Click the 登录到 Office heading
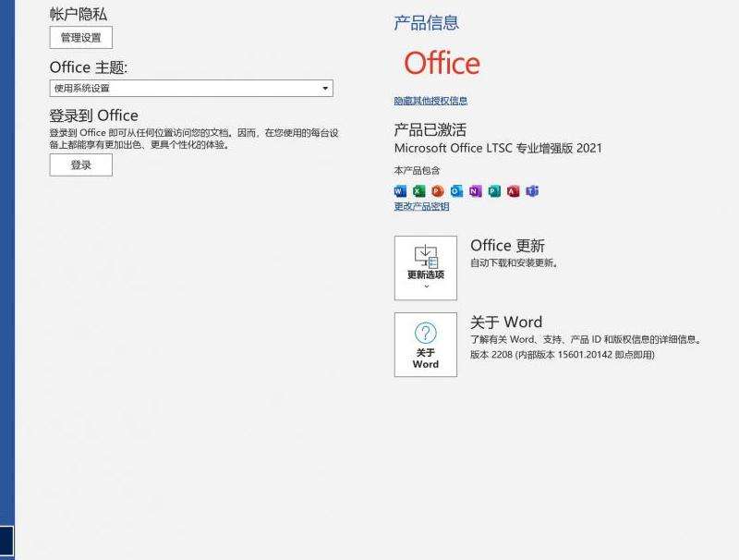Image resolution: width=739 pixels, height=560 pixels. (94, 116)
